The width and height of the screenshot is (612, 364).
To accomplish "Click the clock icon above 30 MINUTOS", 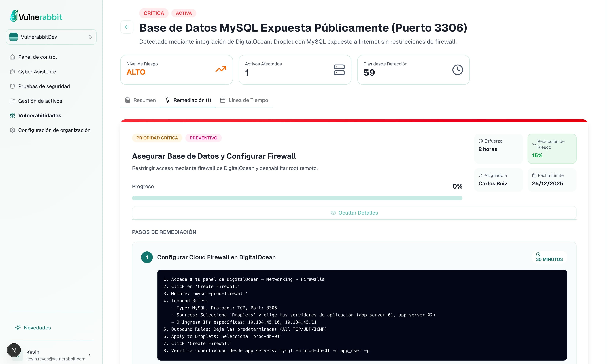I will [538, 254].
